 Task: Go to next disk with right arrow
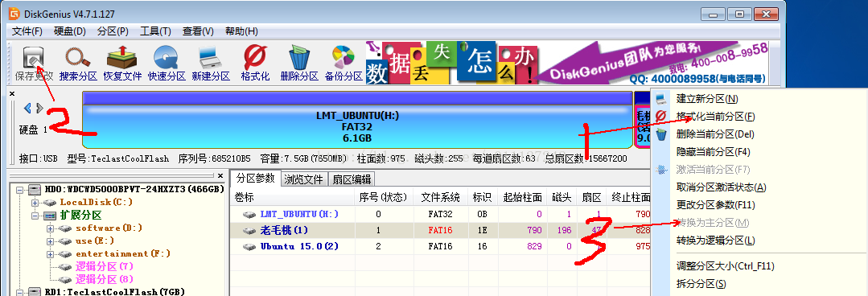point(39,108)
